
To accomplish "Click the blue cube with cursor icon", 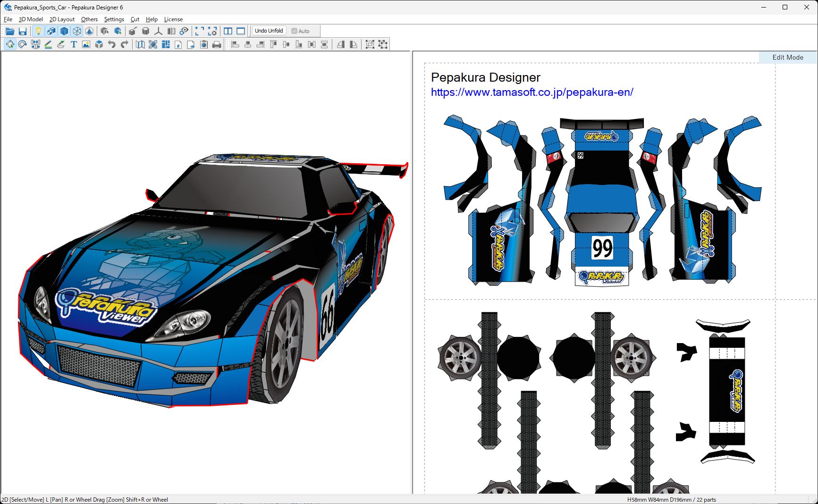I will point(118,31).
